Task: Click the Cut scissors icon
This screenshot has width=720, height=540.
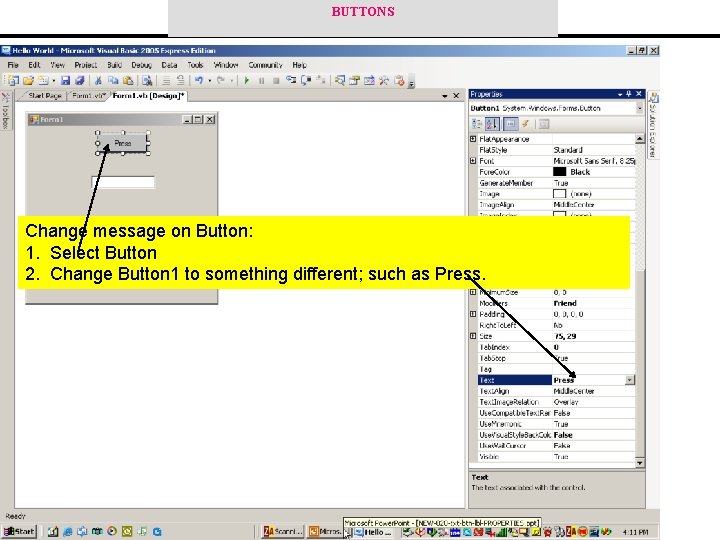Action: click(98, 81)
